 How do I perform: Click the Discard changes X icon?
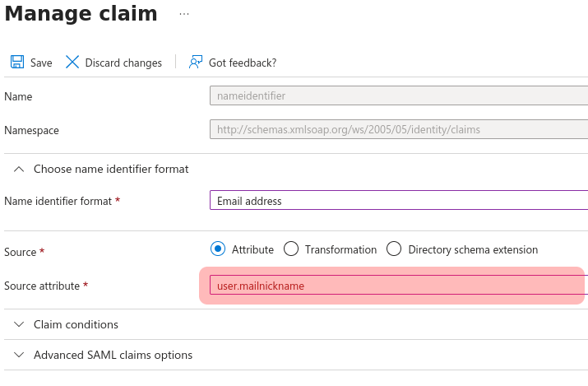point(72,63)
